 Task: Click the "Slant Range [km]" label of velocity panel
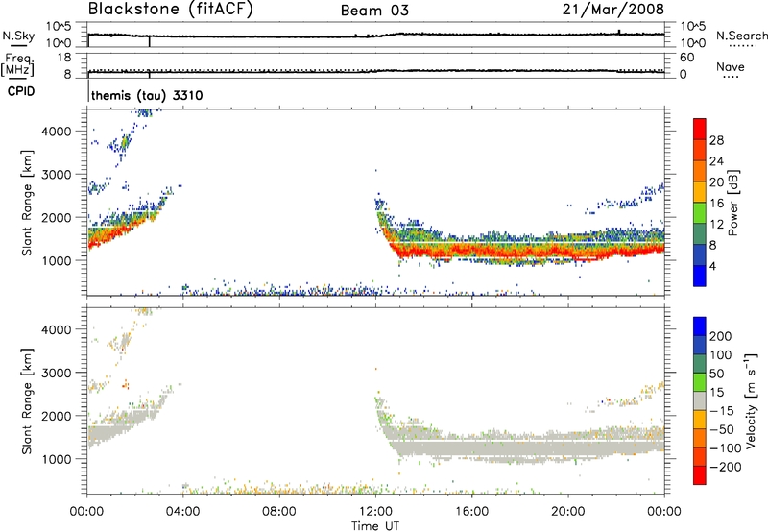[27, 401]
